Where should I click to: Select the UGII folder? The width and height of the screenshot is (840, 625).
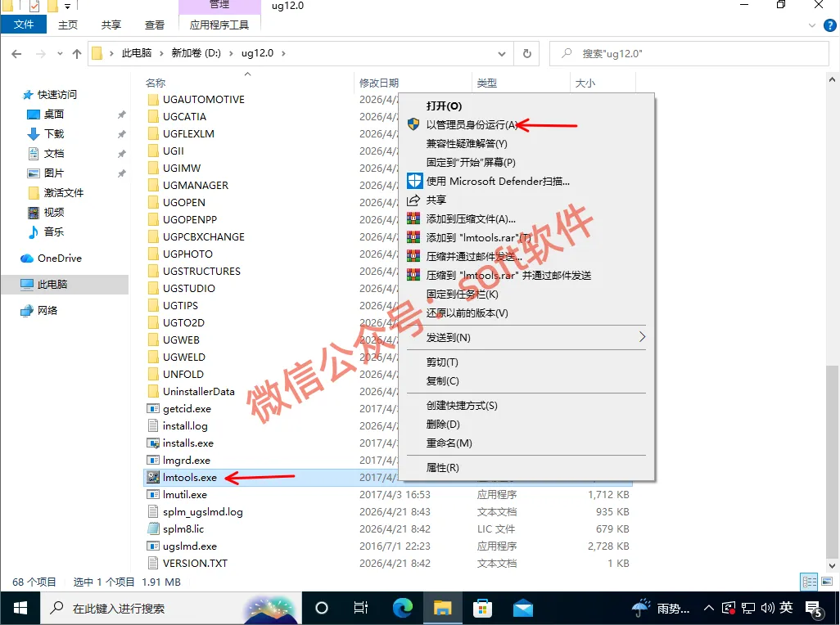coord(173,151)
